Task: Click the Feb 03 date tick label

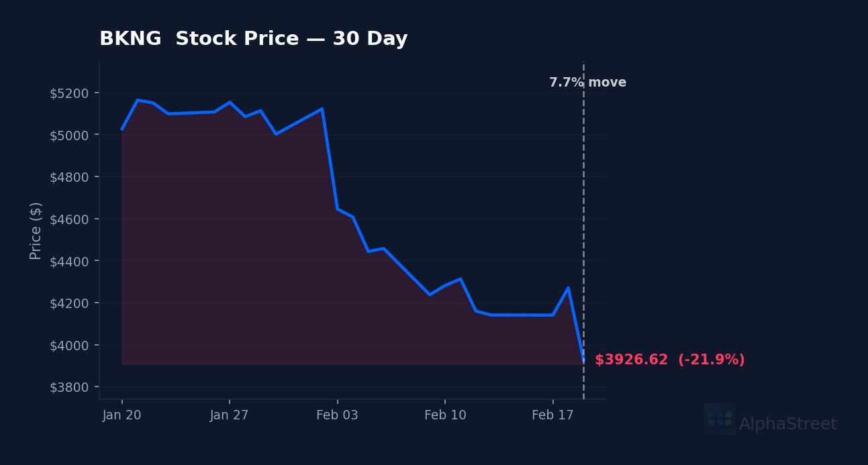Action: pyautogui.click(x=337, y=415)
